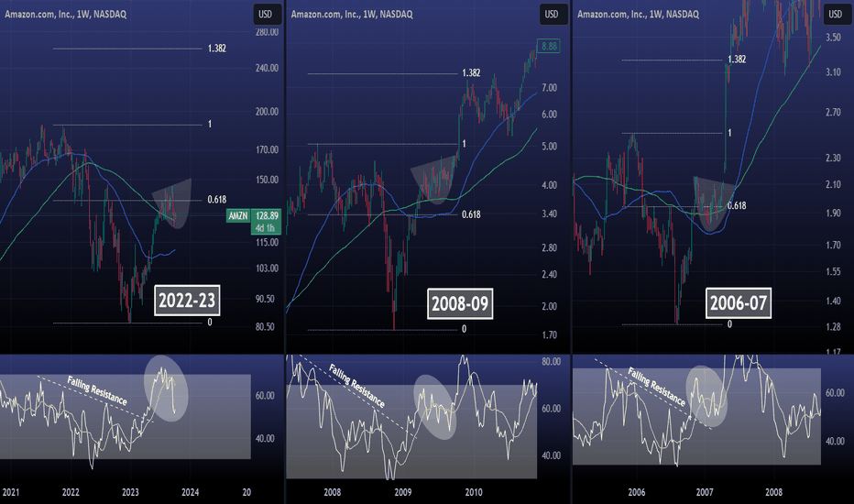Select 'Falling Resistance' text in the 2006-07 RSI pane

click(656, 387)
